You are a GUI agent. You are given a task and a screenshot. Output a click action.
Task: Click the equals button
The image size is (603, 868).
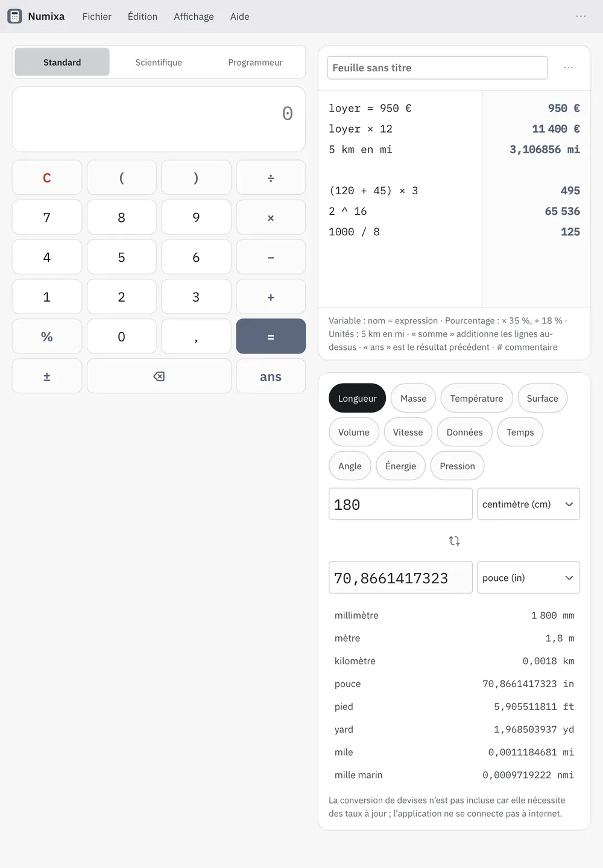click(271, 336)
